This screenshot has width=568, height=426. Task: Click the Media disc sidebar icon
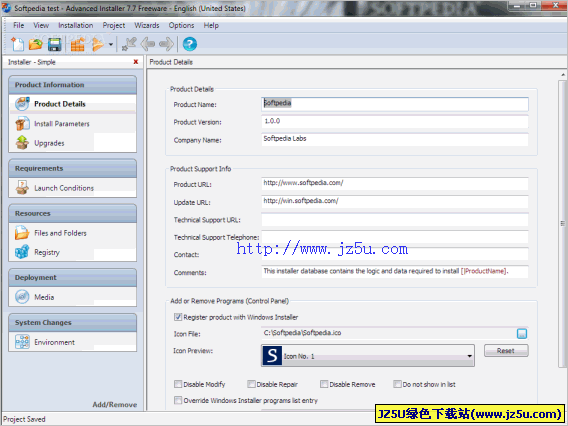pos(22,297)
